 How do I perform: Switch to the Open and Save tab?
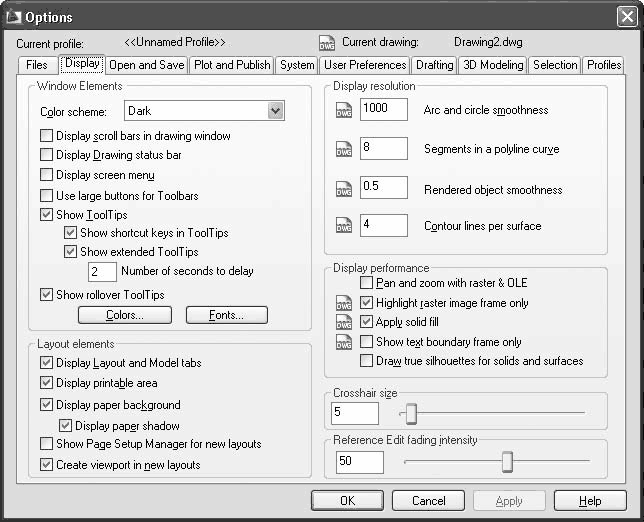[x=146, y=65]
